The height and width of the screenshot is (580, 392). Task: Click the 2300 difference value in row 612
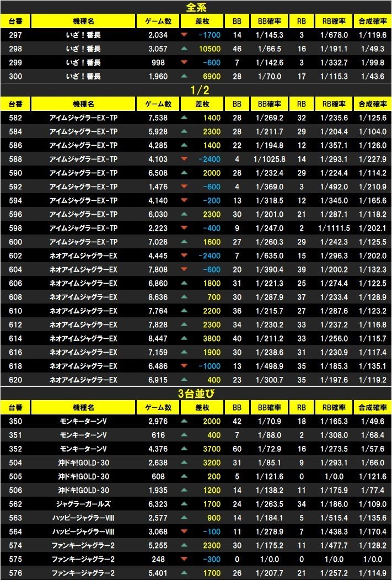coord(212,325)
